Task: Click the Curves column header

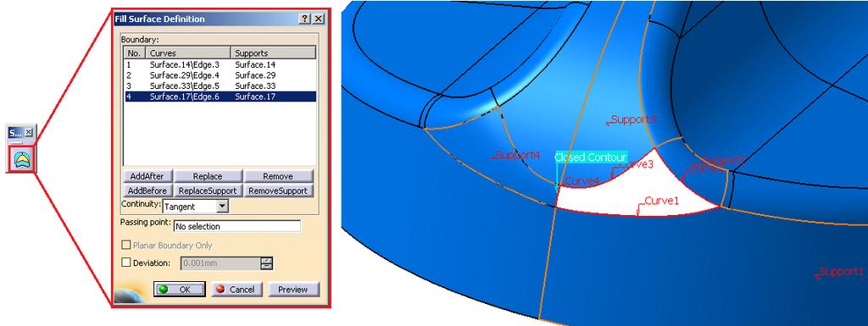Action: coord(187,53)
